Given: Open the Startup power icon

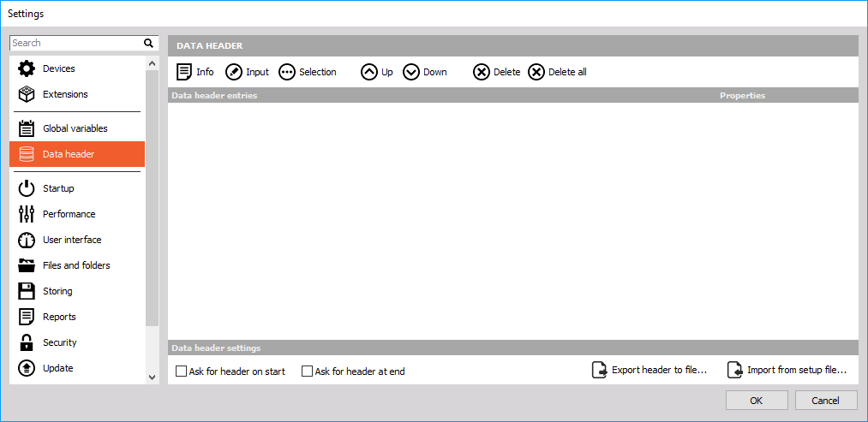Looking at the screenshot, I should click(x=27, y=188).
